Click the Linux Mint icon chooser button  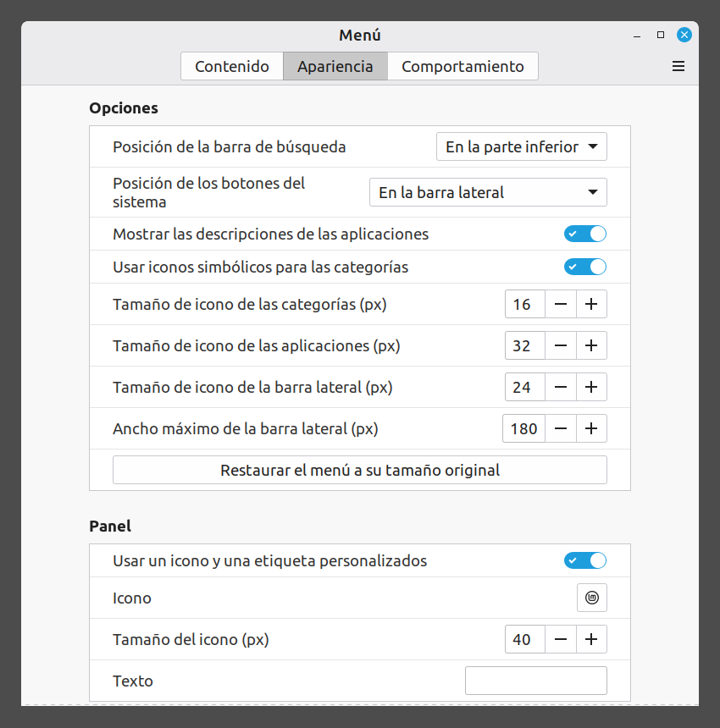591,598
